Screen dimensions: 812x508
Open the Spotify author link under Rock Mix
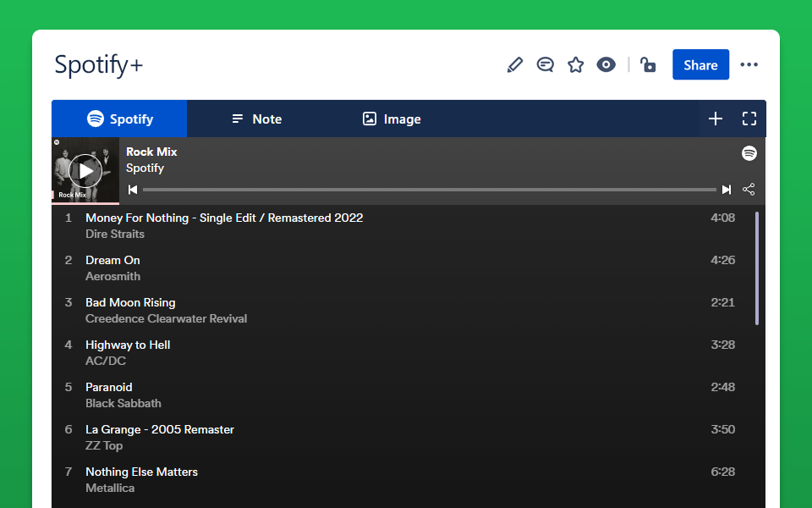click(x=145, y=168)
